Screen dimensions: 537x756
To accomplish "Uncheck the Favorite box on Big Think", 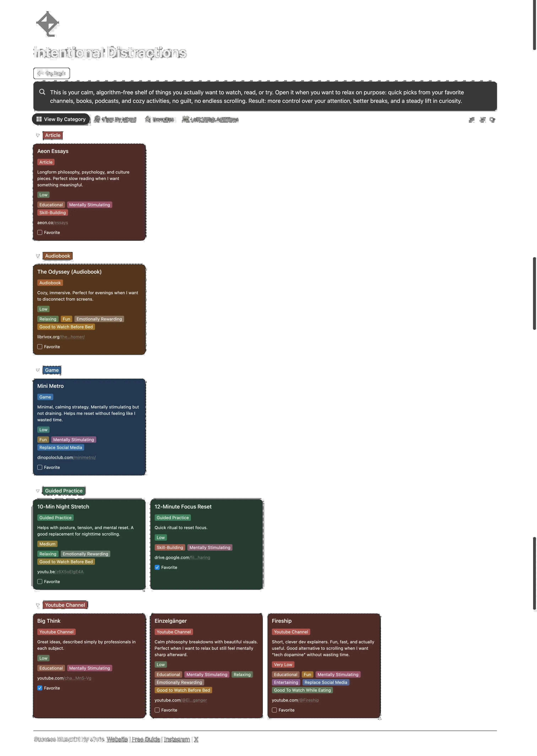I will 40,688.
